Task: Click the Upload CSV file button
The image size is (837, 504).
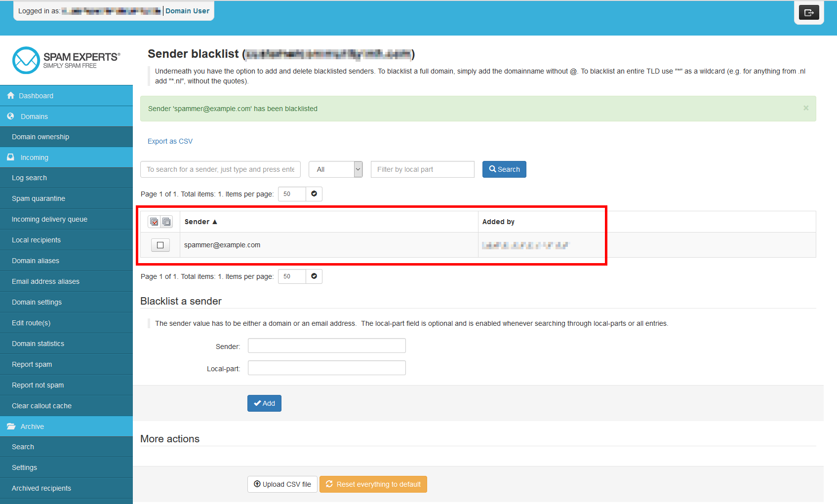Action: click(x=282, y=484)
